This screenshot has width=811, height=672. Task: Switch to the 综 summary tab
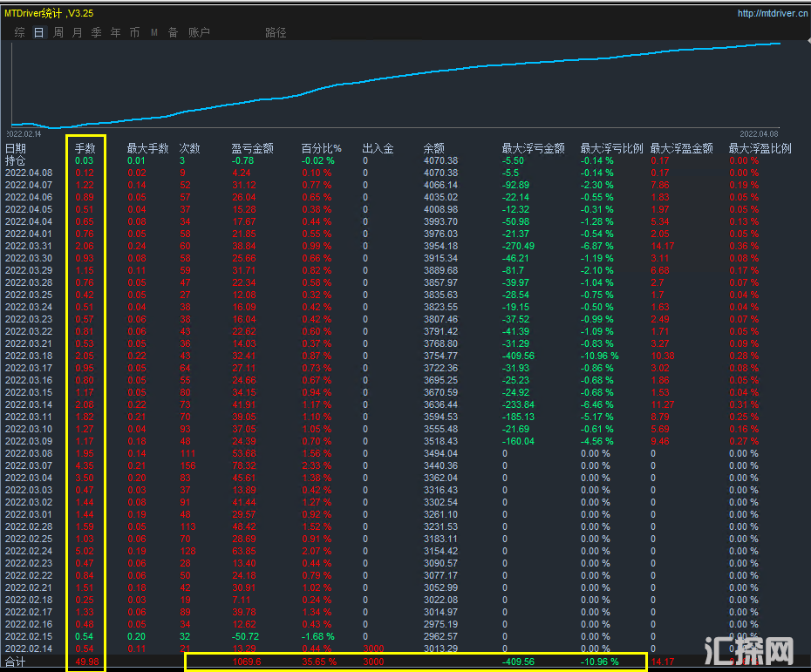[19, 32]
